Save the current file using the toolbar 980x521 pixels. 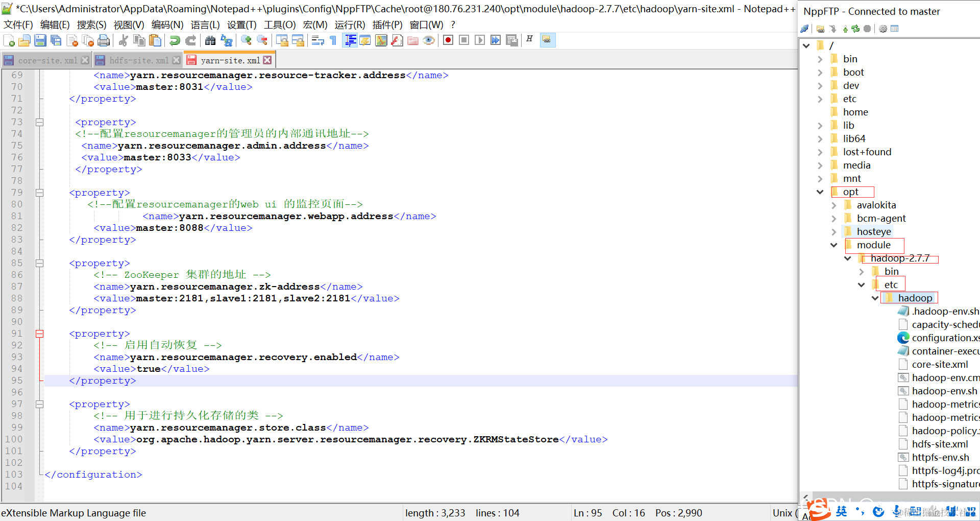pyautogui.click(x=40, y=40)
